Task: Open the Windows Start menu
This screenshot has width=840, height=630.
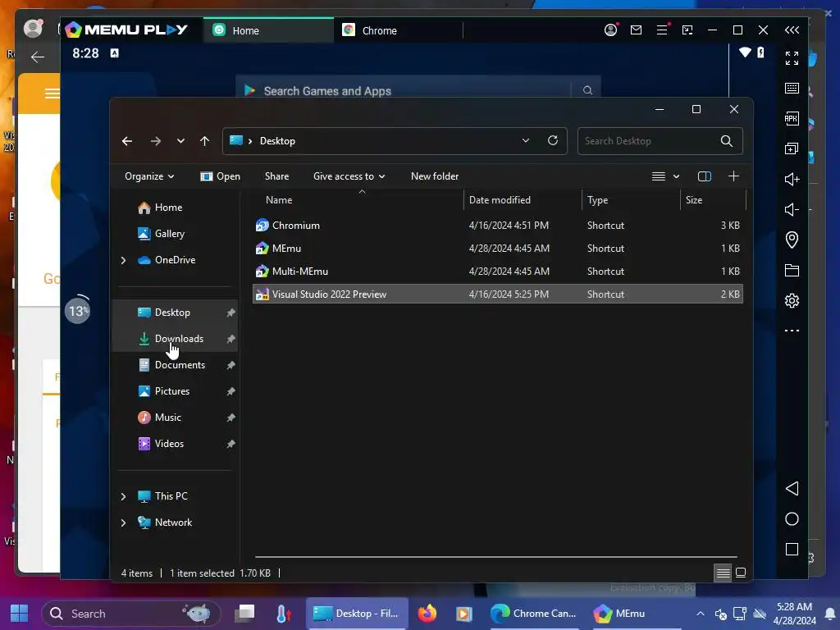Action: (x=20, y=614)
